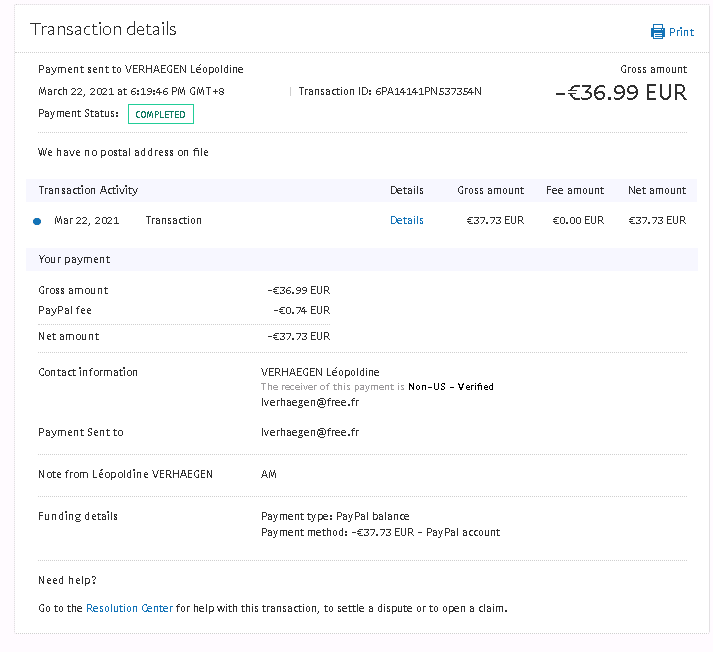Click the Fee amount column header

point(574,190)
